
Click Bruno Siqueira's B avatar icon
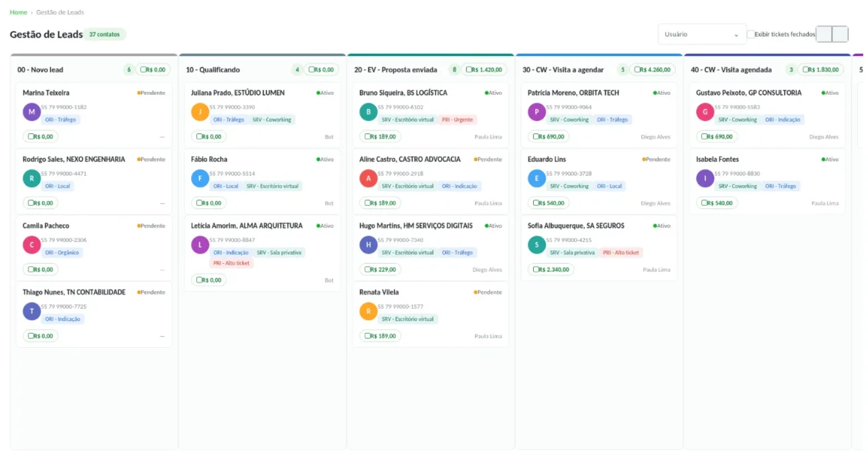(368, 112)
